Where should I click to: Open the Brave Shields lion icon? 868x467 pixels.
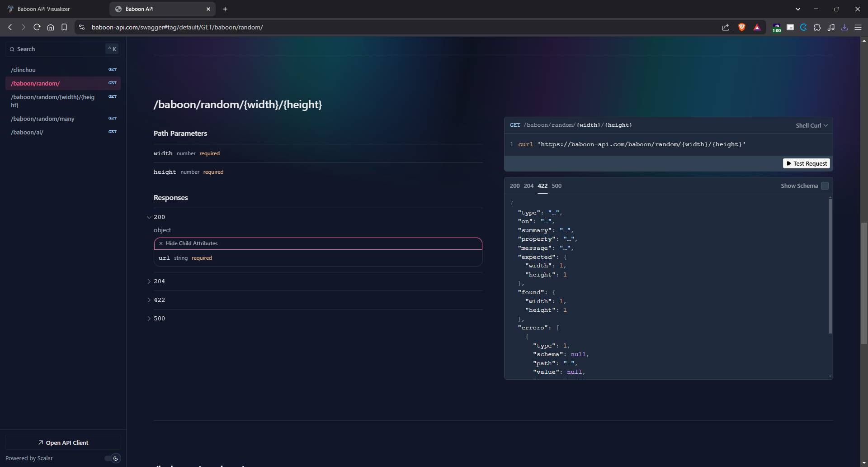tap(742, 27)
